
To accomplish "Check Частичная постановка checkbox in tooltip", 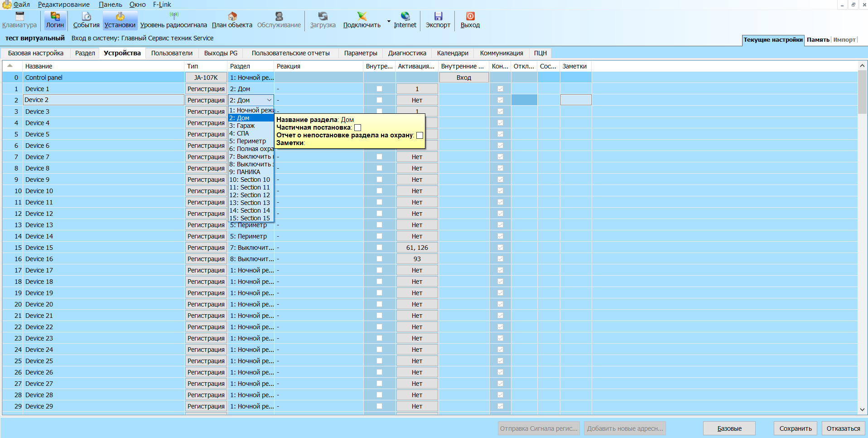I will 358,128.
